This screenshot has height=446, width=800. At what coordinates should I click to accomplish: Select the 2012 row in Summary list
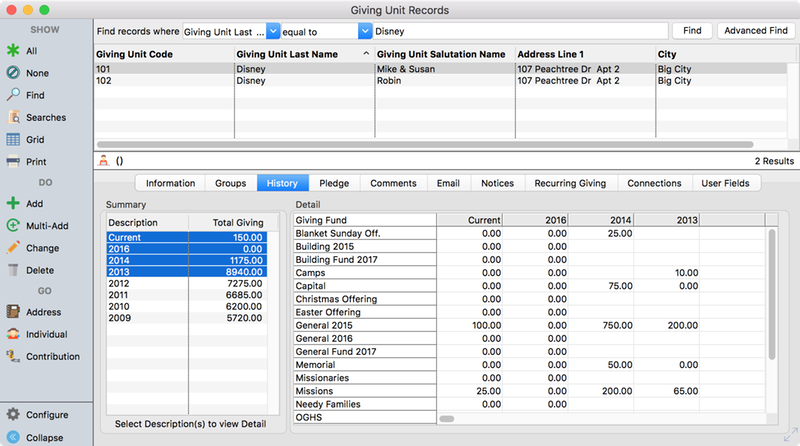click(185, 283)
